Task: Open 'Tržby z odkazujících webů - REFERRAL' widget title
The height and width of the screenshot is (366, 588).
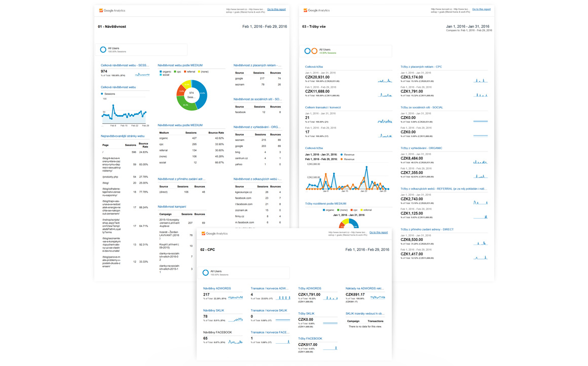Action: click(x=443, y=189)
